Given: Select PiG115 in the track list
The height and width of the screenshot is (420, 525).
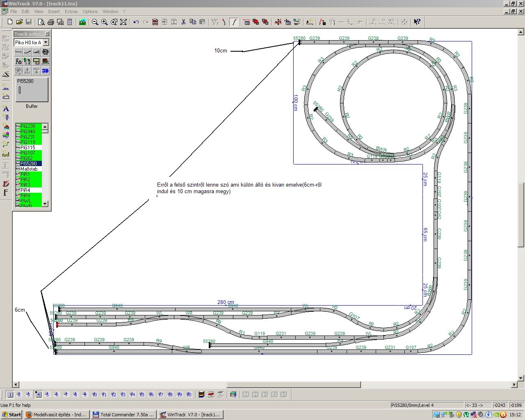Looking at the screenshot, I should pos(28,148).
